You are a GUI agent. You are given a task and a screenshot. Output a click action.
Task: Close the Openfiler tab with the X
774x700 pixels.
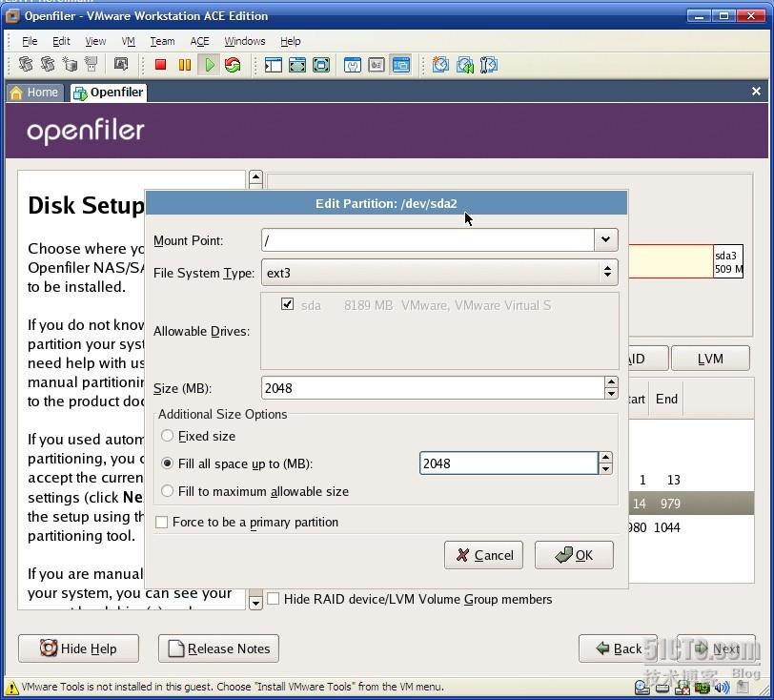point(756,92)
